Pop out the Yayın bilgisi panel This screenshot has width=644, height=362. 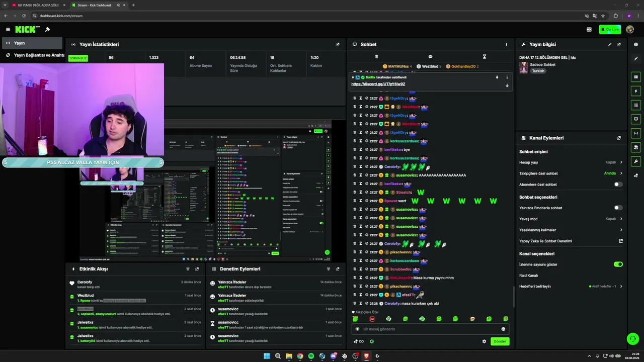coord(619,44)
